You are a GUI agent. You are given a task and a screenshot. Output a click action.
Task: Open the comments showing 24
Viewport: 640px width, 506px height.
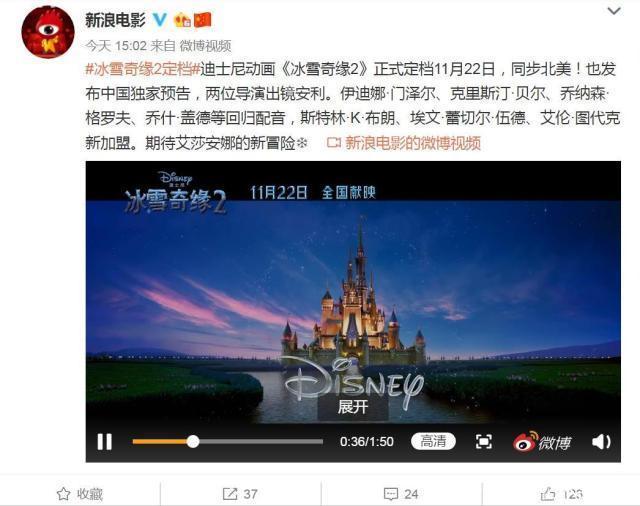[x=401, y=494]
